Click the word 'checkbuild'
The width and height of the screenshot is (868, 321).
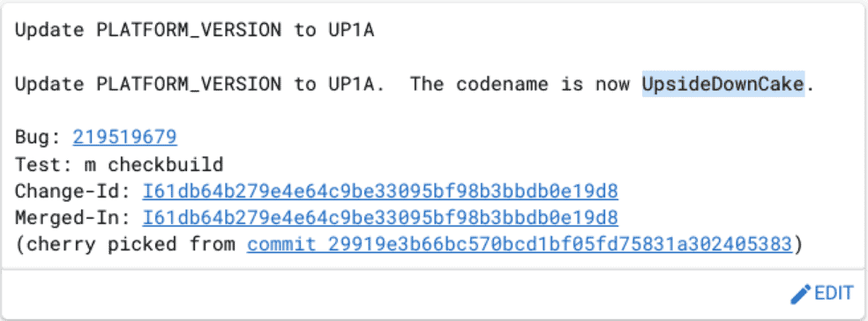click(x=166, y=164)
